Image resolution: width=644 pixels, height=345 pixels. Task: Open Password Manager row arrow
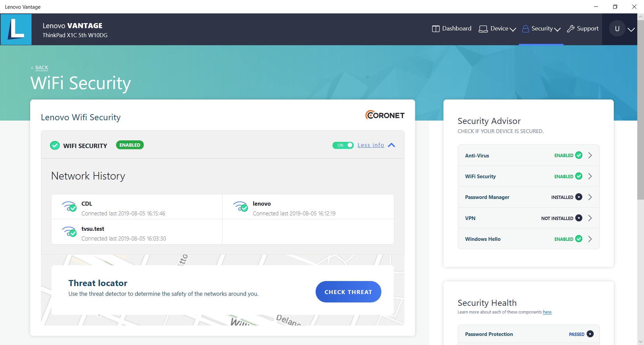point(590,197)
